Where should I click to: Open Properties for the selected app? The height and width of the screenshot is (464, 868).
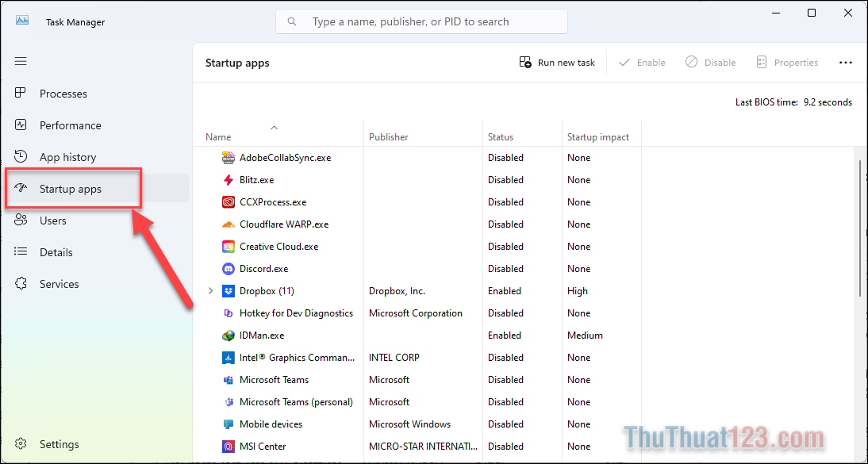coord(786,63)
